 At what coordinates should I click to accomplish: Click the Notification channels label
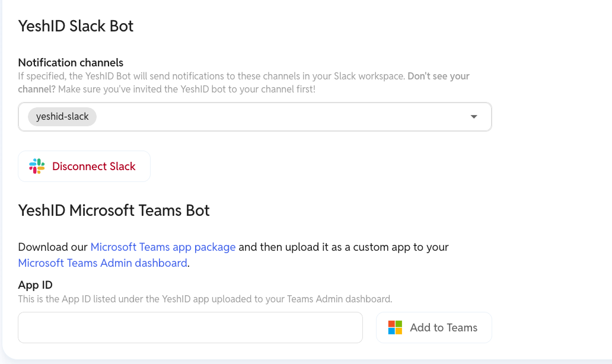point(71,62)
